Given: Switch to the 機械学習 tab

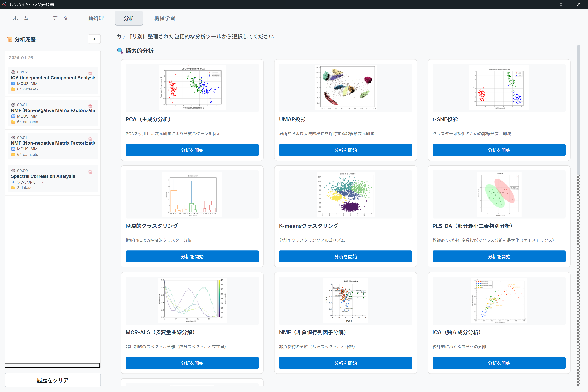Looking at the screenshot, I should tap(164, 18).
